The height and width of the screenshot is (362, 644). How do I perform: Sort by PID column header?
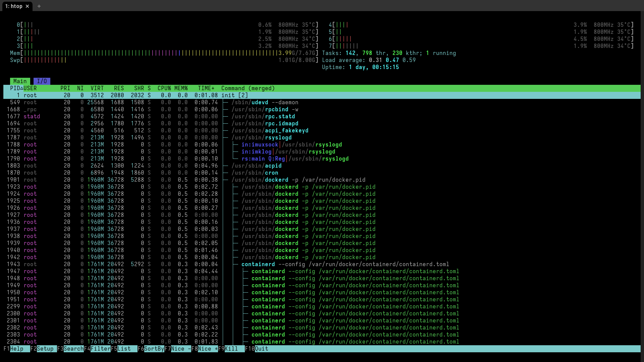[x=15, y=88]
